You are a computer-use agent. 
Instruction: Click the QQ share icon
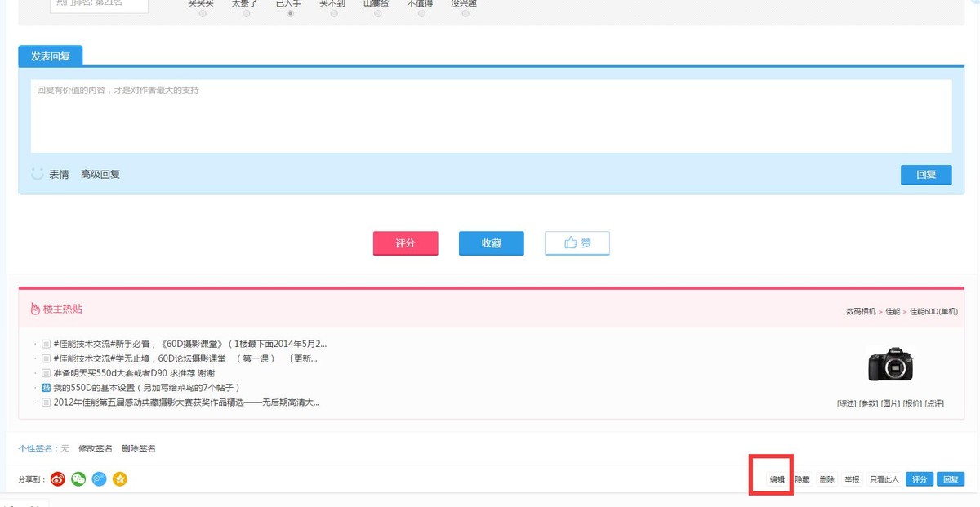(99, 479)
